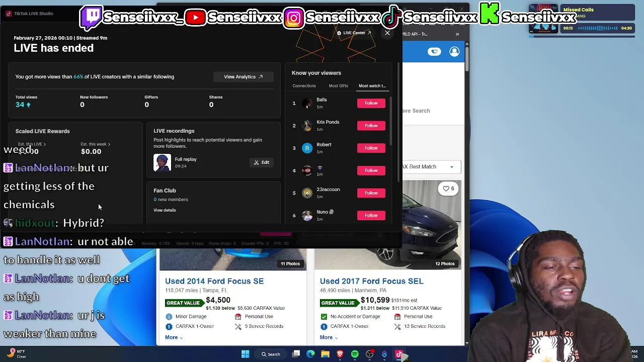
Task: Follow viewer Kris Ponds
Action: 371,126
